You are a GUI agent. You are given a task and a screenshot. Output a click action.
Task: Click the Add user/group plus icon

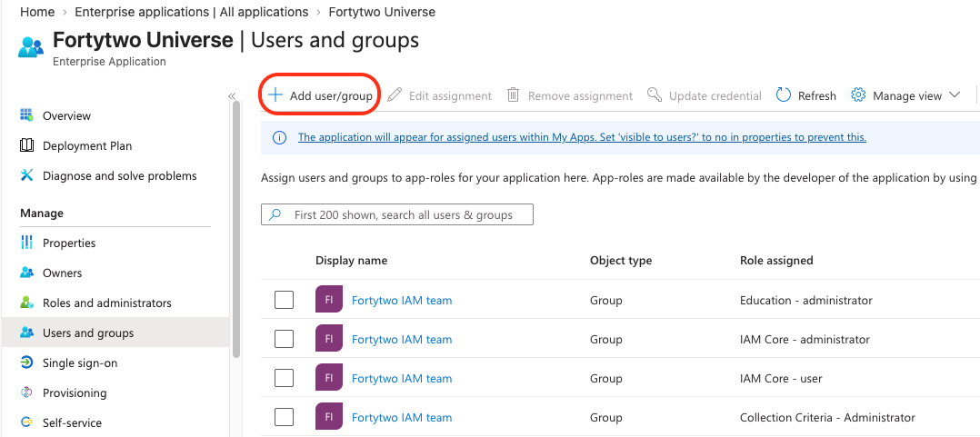[x=275, y=95]
